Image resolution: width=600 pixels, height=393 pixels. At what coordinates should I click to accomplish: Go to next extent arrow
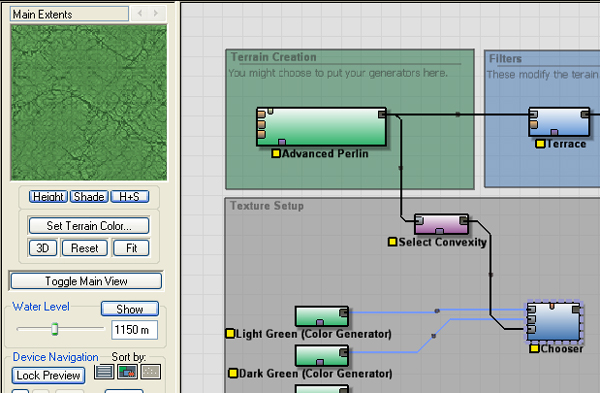pyautogui.click(x=156, y=13)
